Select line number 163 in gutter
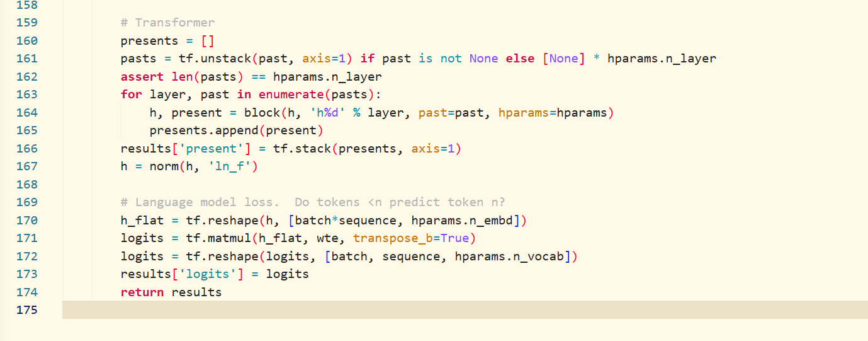Screen dimensions: 868x341 (26, 95)
